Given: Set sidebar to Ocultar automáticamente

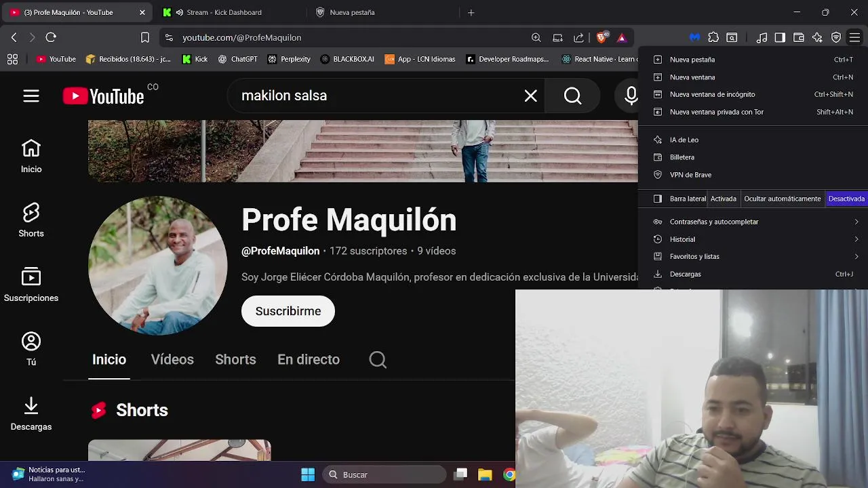Looking at the screenshot, I should [782, 199].
